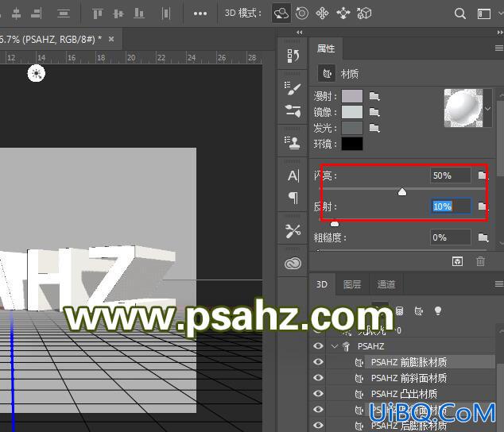Align bottom edges button
This screenshot has height=432, width=504.
[x=139, y=13]
